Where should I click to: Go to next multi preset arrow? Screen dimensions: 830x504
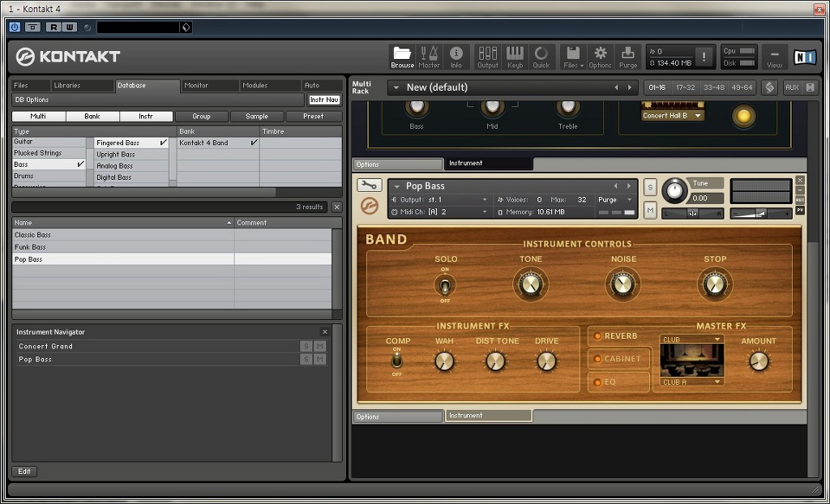coord(629,88)
